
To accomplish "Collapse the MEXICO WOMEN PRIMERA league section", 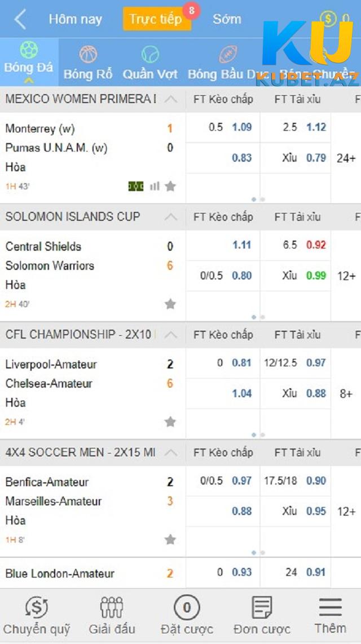I will coord(171,99).
